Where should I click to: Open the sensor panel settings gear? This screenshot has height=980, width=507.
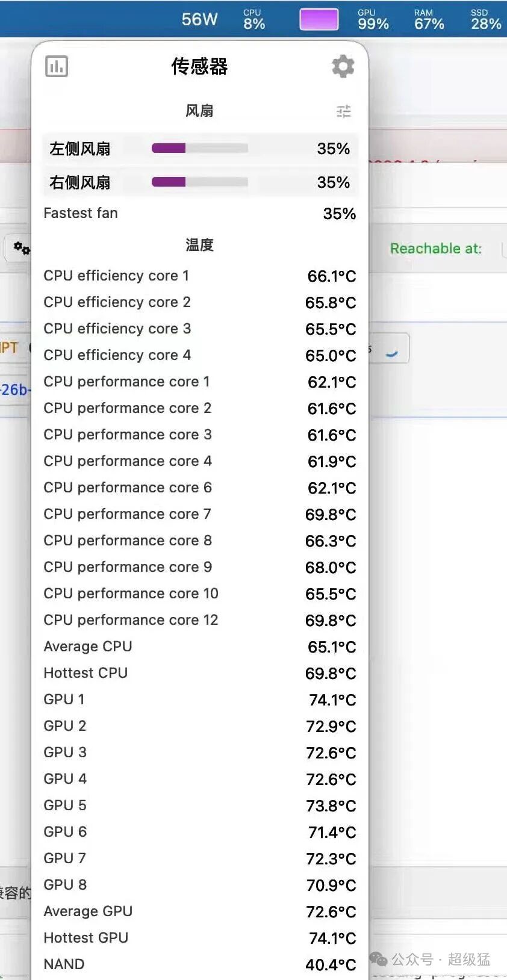click(x=343, y=66)
